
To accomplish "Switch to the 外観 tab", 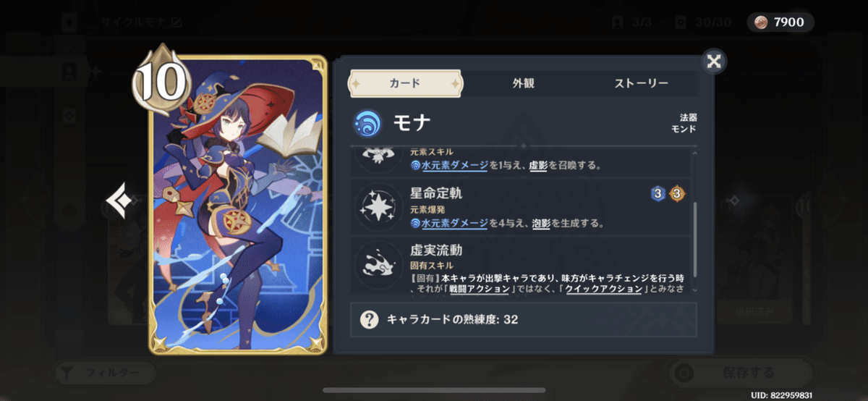I will click(x=523, y=83).
